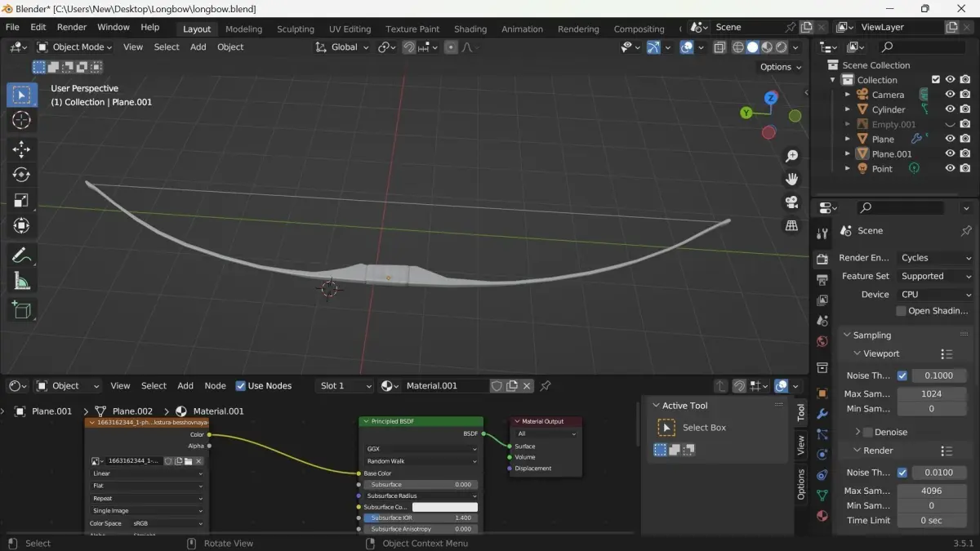The image size is (980, 551).
Task: Collapse the Sampling panel
Action: [847, 335]
